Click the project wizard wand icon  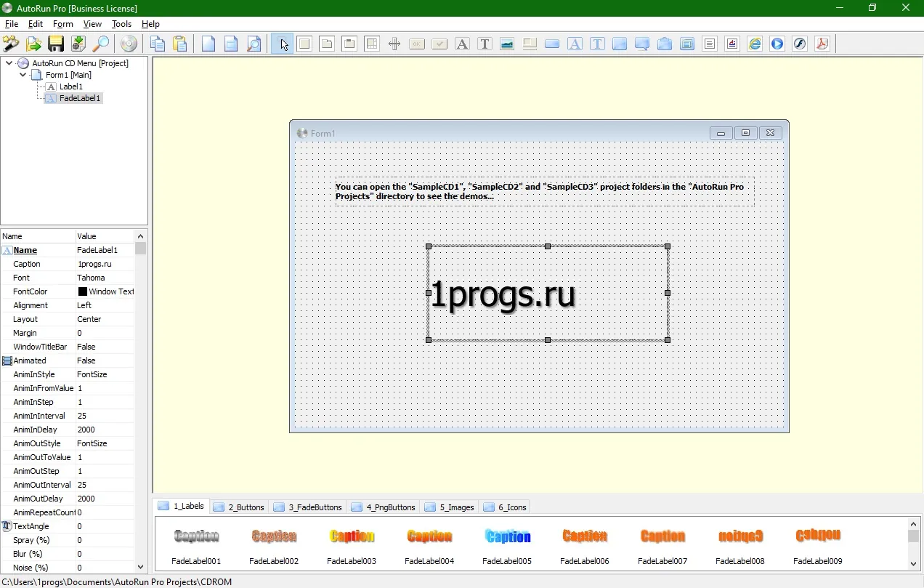[11, 44]
